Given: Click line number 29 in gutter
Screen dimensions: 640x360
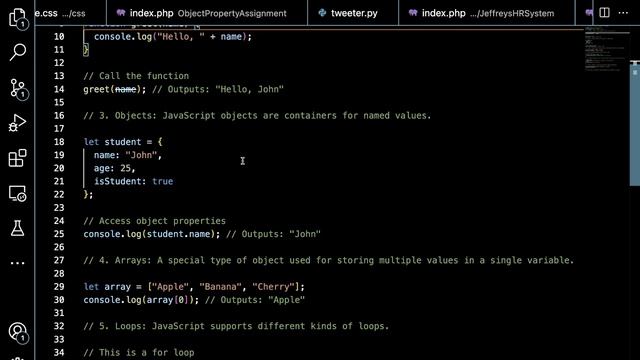Looking at the screenshot, I should 59,287.
